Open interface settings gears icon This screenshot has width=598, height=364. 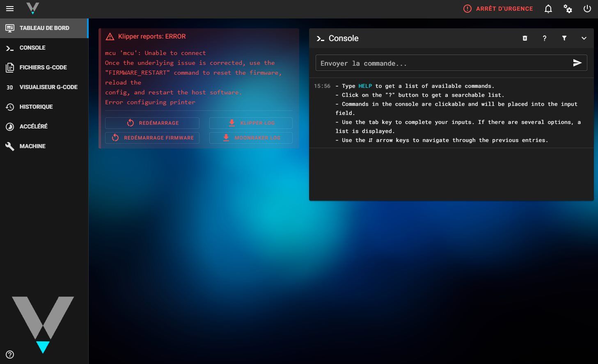[x=568, y=9]
